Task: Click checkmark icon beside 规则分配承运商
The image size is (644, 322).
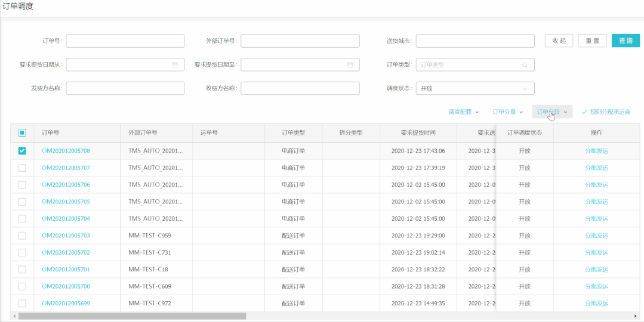Action: pyautogui.click(x=584, y=112)
